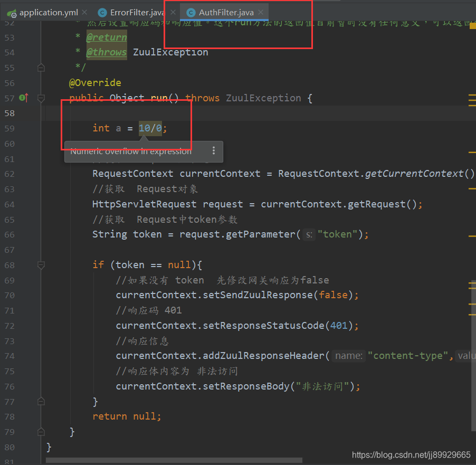Click the fold end marker on line 77

(41, 402)
